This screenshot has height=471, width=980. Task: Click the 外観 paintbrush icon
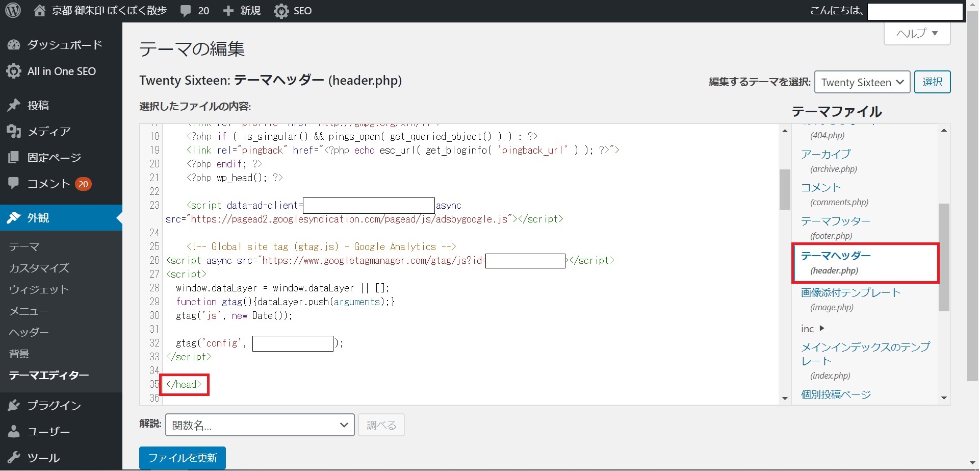point(14,218)
